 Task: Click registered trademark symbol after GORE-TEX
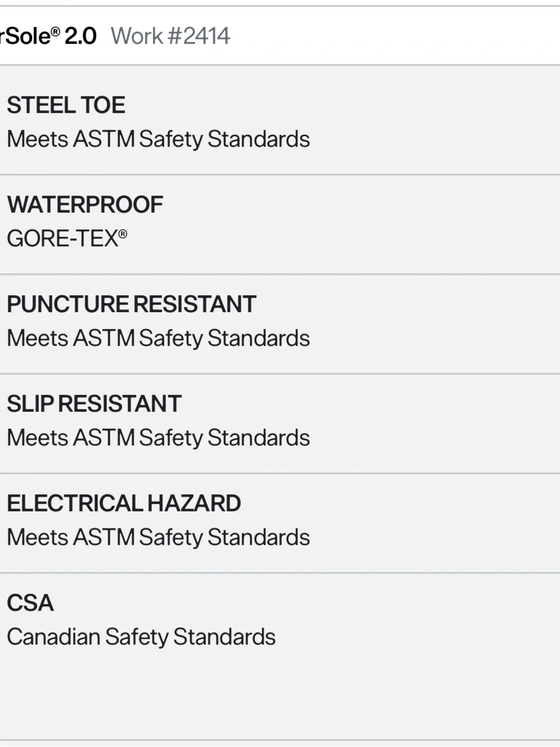pos(123,233)
